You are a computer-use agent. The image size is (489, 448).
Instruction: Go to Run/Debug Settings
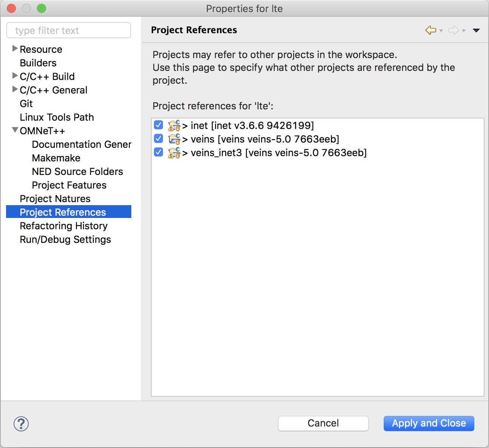click(65, 239)
